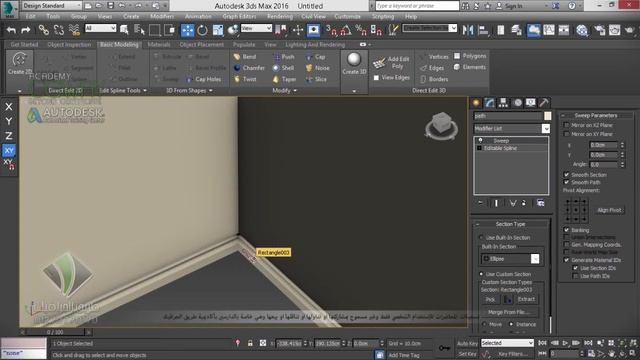This screenshot has height=360, width=640.
Task: Select the Link tool icon
Action: pos(44,30)
